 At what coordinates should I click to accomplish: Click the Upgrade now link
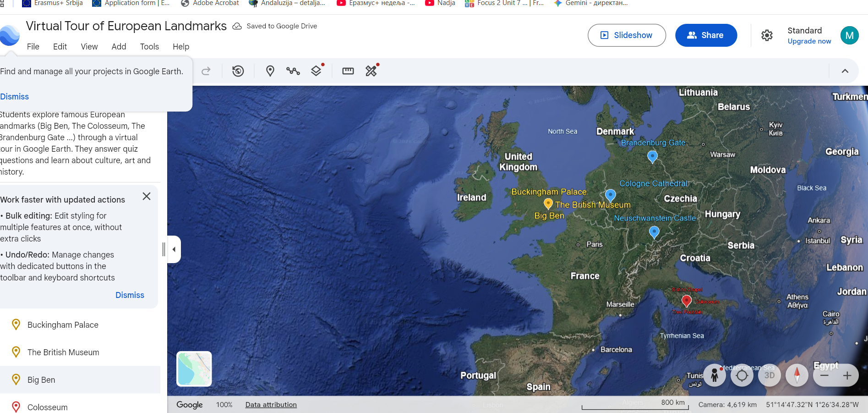click(809, 41)
